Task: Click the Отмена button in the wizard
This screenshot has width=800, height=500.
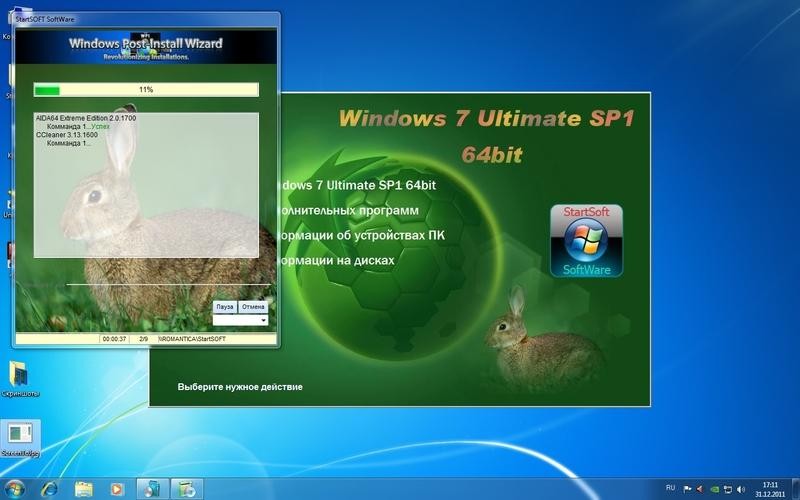Action: [253, 307]
